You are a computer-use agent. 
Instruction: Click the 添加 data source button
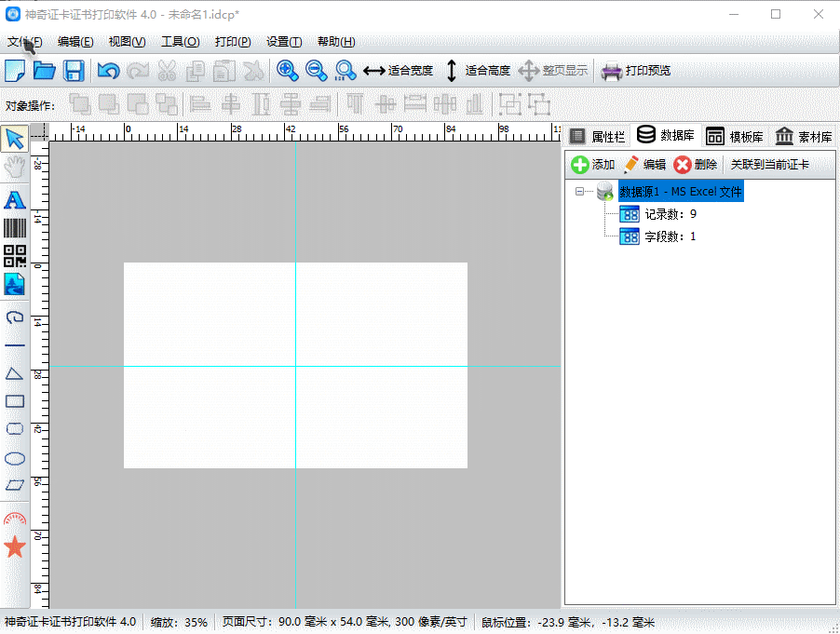click(593, 165)
